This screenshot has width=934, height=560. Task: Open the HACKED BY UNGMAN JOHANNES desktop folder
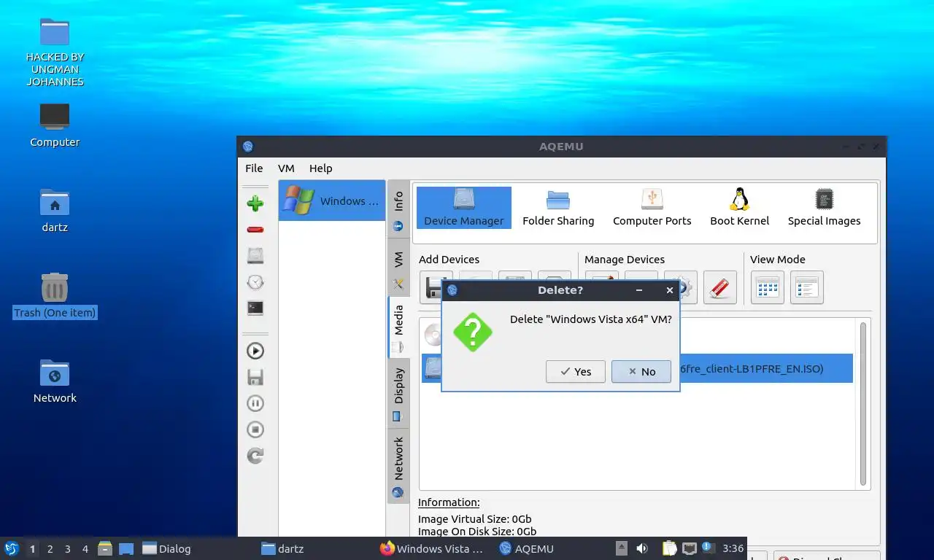[55, 51]
